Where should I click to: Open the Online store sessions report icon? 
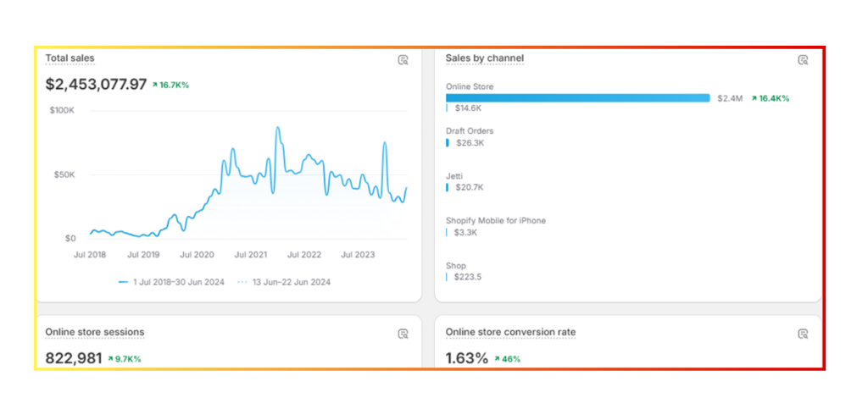click(403, 334)
